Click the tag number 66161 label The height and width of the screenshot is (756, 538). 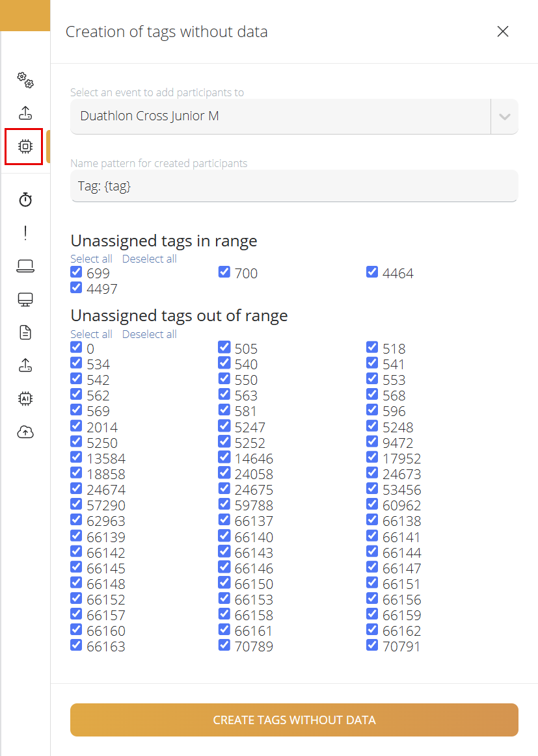coord(254,631)
